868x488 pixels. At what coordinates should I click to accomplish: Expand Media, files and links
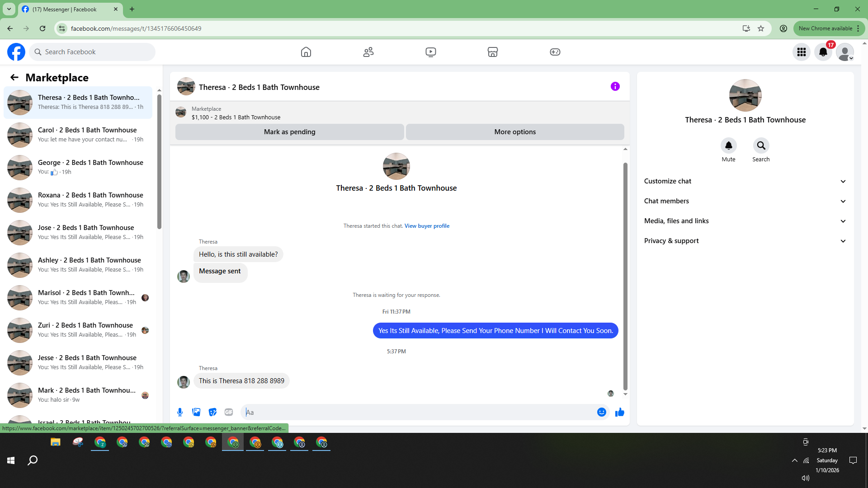pyautogui.click(x=745, y=221)
